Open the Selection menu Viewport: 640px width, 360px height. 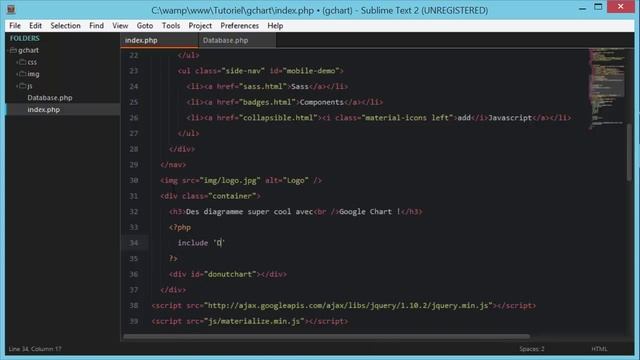click(x=65, y=26)
